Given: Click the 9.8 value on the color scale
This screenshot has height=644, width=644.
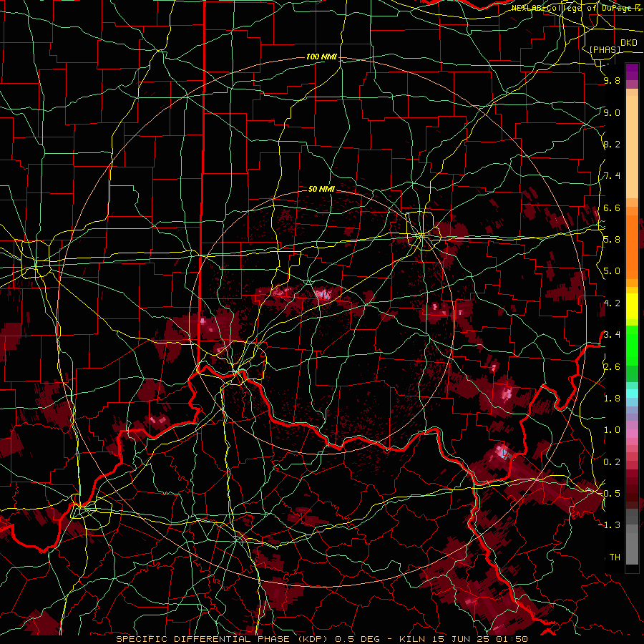Looking at the screenshot, I should point(612,80).
